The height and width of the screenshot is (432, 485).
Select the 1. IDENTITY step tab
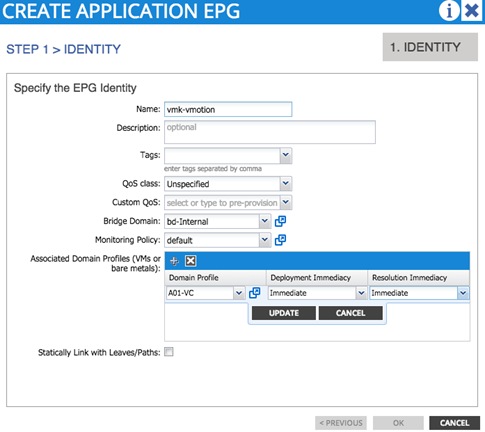click(x=430, y=47)
